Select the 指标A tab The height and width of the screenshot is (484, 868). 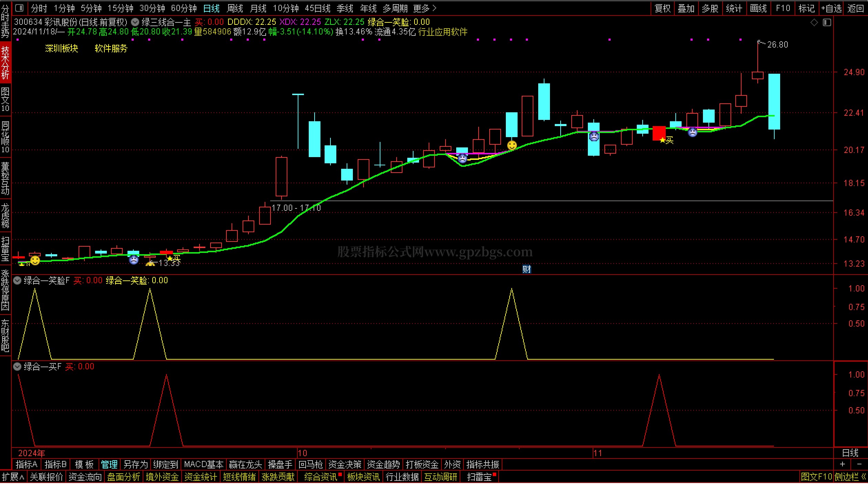click(27, 465)
